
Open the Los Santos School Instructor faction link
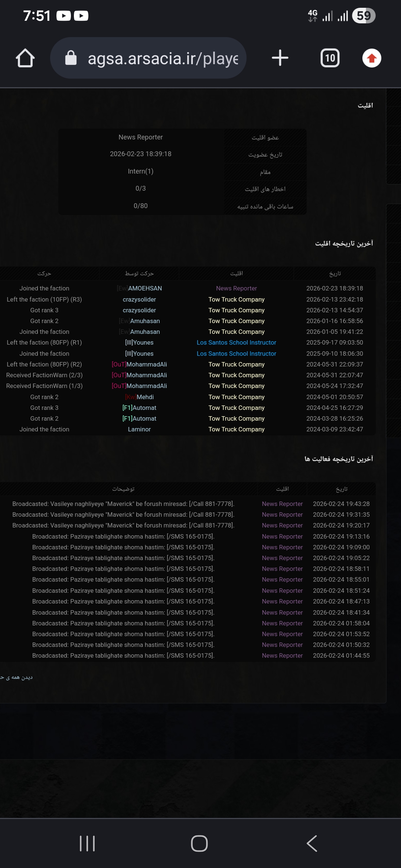[x=236, y=342]
